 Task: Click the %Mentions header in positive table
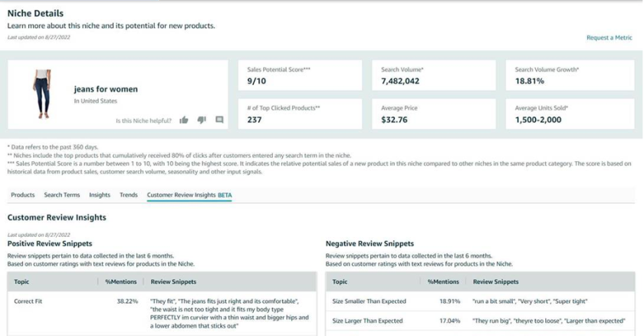click(121, 282)
